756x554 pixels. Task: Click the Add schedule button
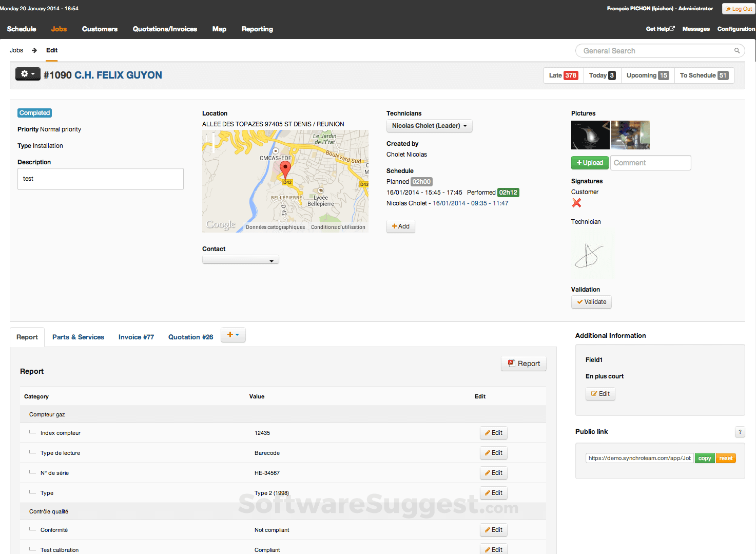click(400, 226)
